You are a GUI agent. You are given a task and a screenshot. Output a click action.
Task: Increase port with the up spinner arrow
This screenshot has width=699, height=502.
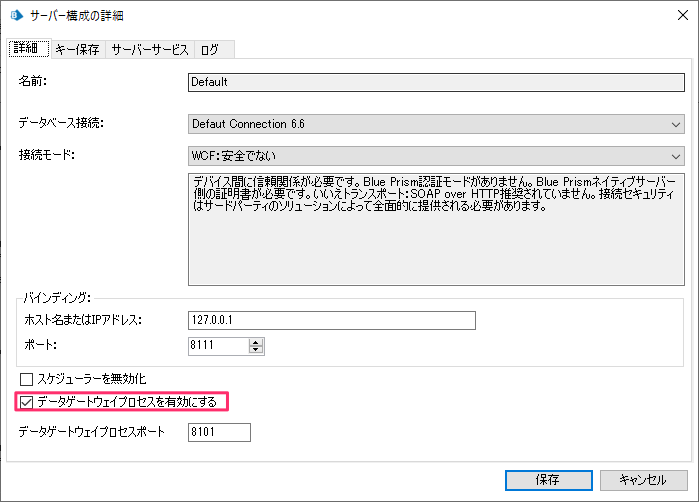tap(256, 342)
